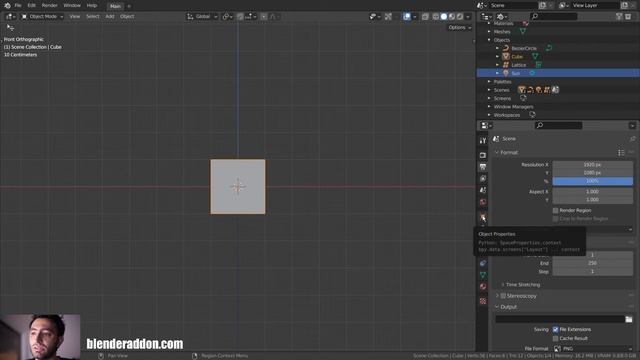Viewport: 640px width, 360px height.
Task: Toggle the show overlays icon
Action: tap(407, 16)
